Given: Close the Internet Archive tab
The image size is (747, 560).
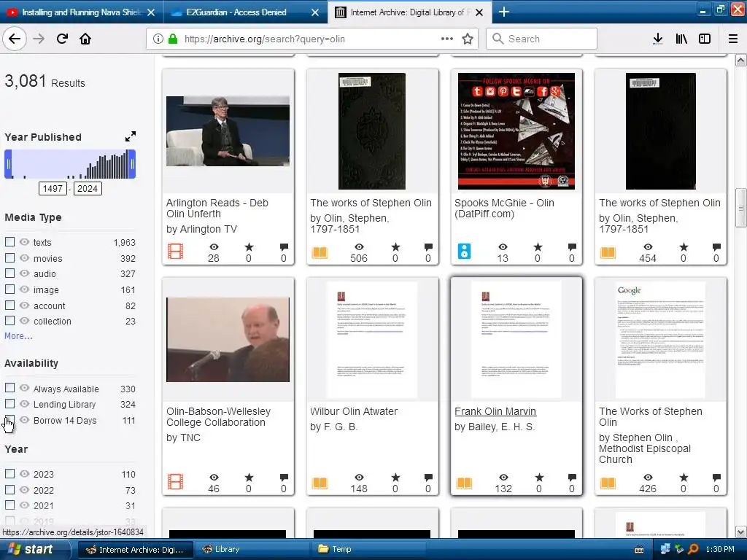Looking at the screenshot, I should 479,12.
